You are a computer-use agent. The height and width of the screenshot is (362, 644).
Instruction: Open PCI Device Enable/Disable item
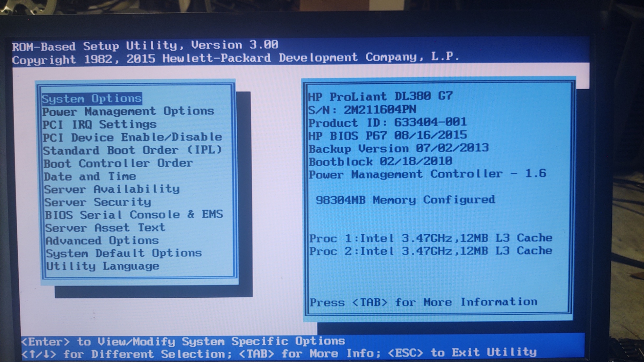click(132, 137)
